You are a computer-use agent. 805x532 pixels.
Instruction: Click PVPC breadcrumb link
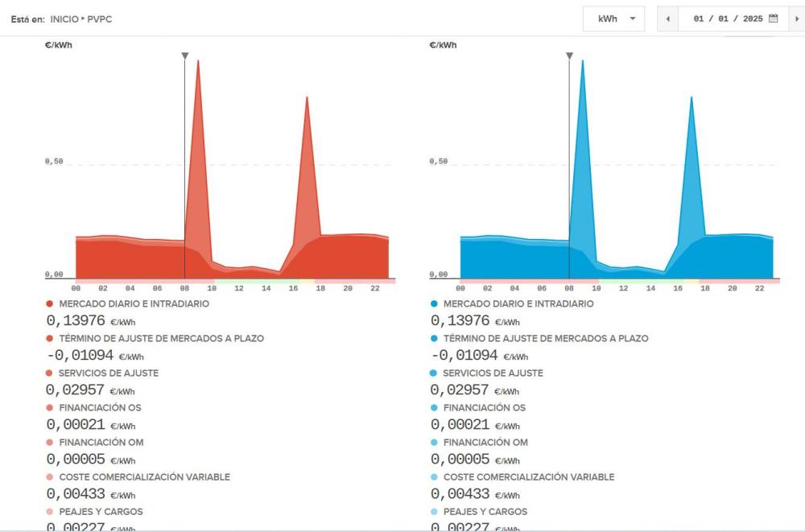(x=100, y=19)
